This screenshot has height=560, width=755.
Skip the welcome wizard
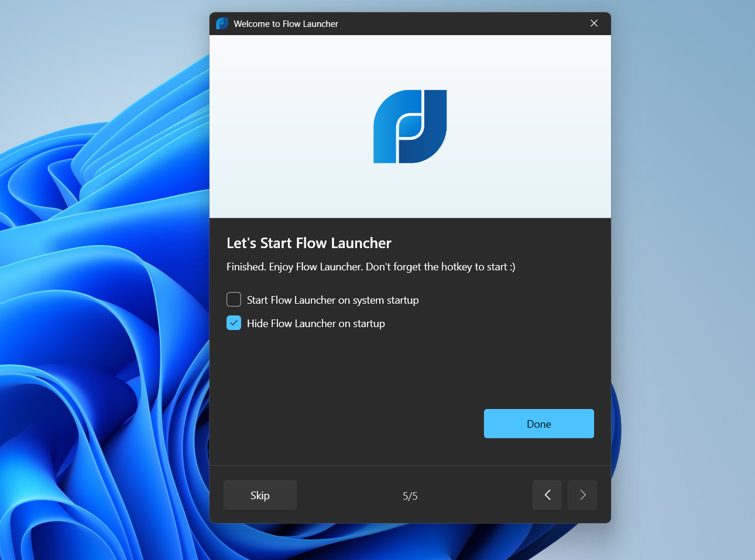[260, 495]
